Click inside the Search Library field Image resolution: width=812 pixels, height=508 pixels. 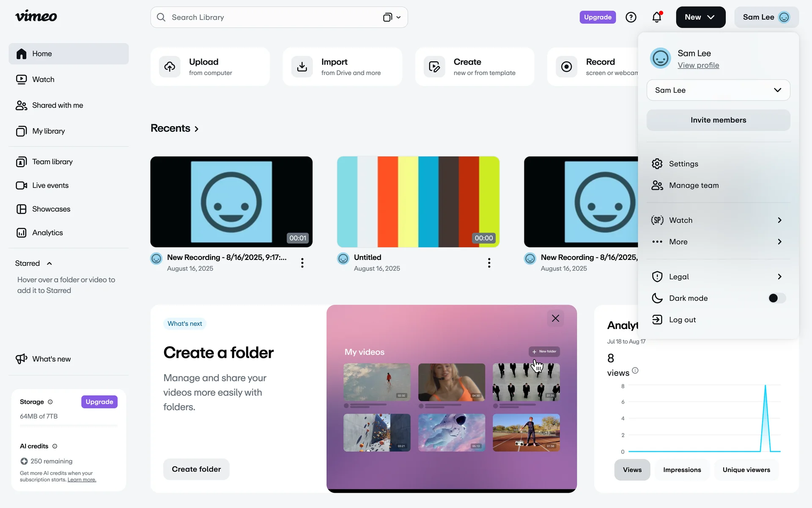click(x=271, y=17)
